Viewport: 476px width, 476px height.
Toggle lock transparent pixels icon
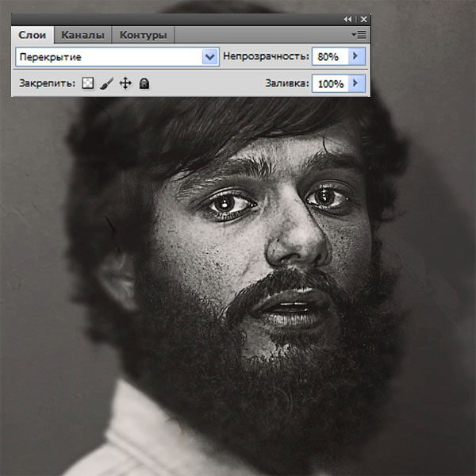tap(88, 83)
